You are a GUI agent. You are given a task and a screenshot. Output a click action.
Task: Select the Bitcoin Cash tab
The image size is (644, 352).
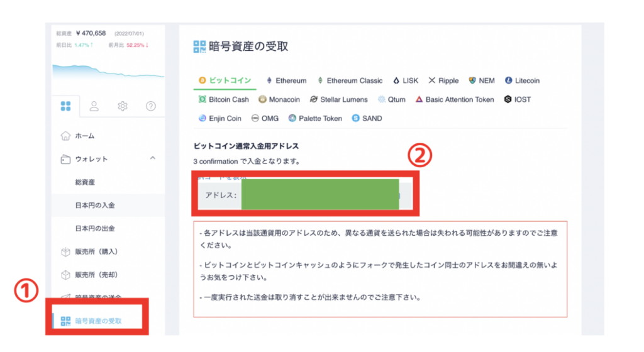(224, 99)
